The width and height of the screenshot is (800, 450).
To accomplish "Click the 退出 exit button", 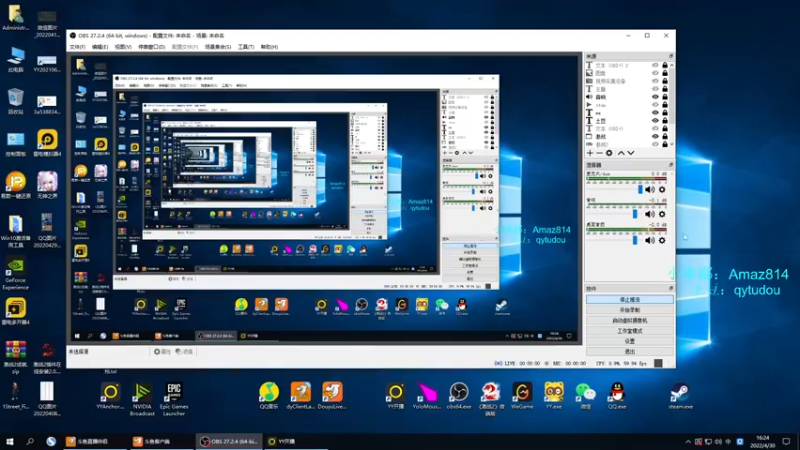I will click(x=630, y=352).
